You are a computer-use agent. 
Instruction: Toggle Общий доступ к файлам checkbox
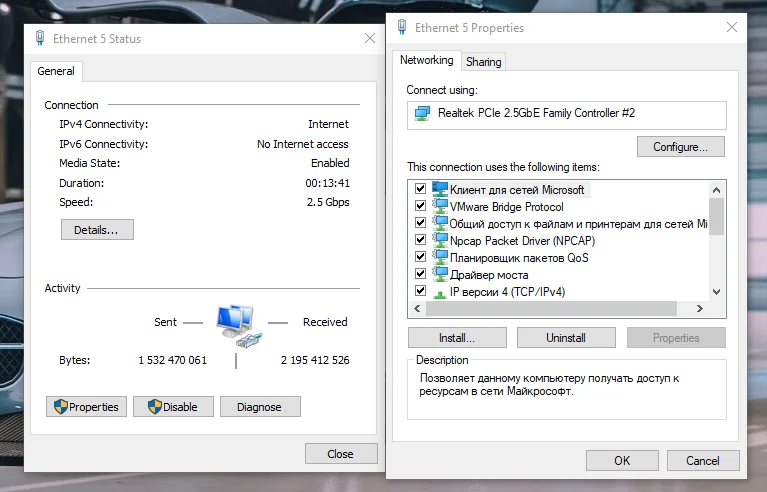tap(420, 223)
